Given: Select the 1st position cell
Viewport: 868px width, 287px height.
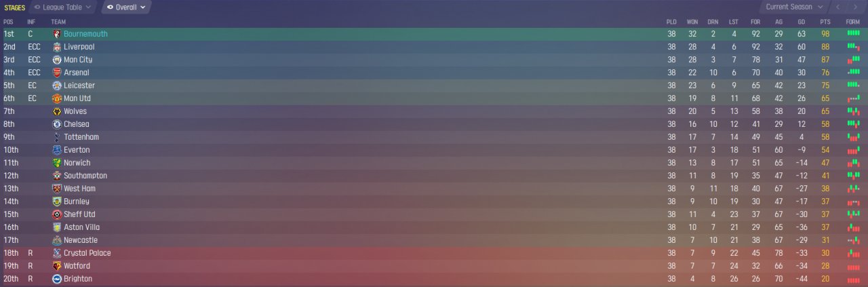Looking at the screenshot, I should 8,34.
